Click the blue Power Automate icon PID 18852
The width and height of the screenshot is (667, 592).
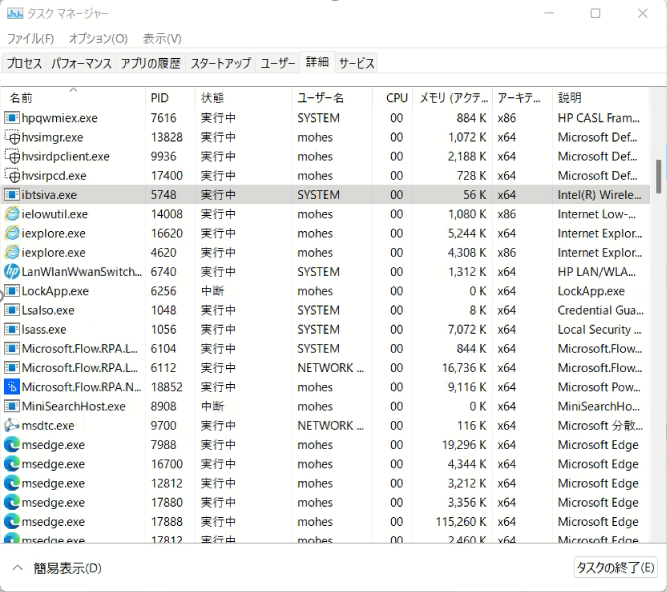click(12, 387)
